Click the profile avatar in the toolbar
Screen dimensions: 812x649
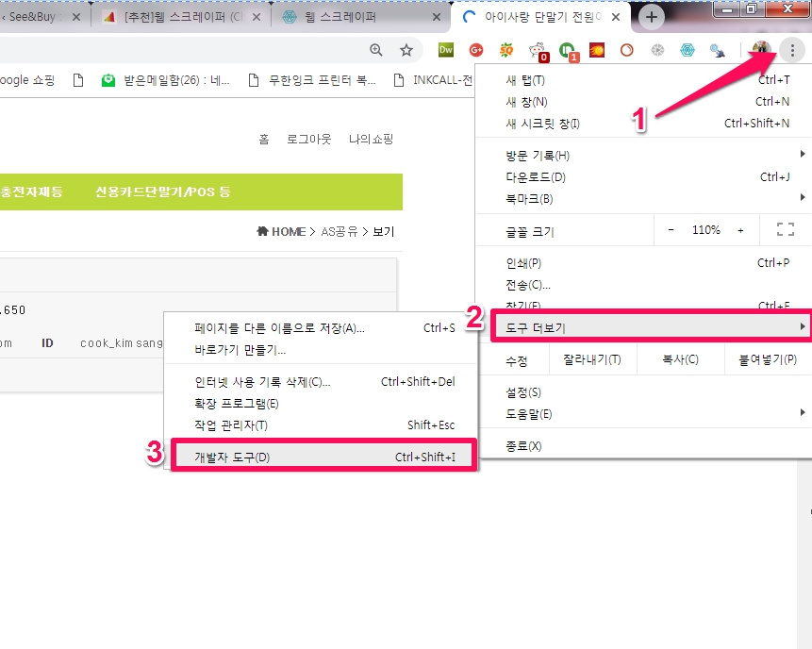[x=762, y=50]
